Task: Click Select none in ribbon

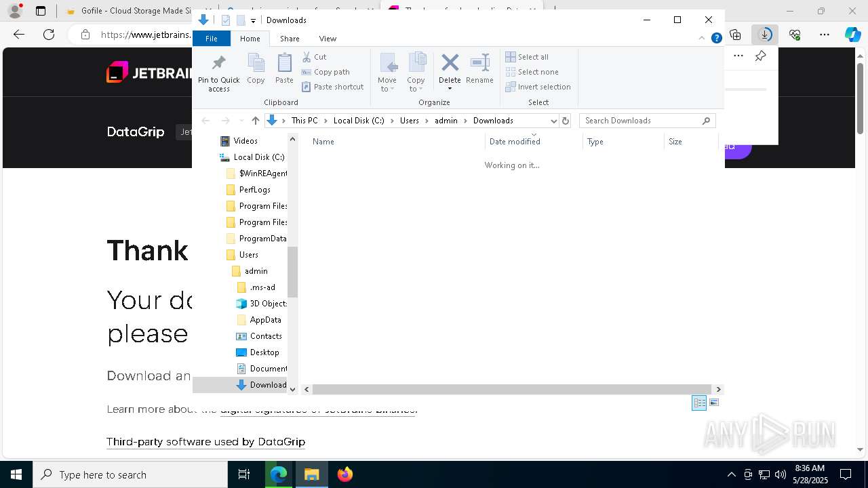Action: coord(532,72)
